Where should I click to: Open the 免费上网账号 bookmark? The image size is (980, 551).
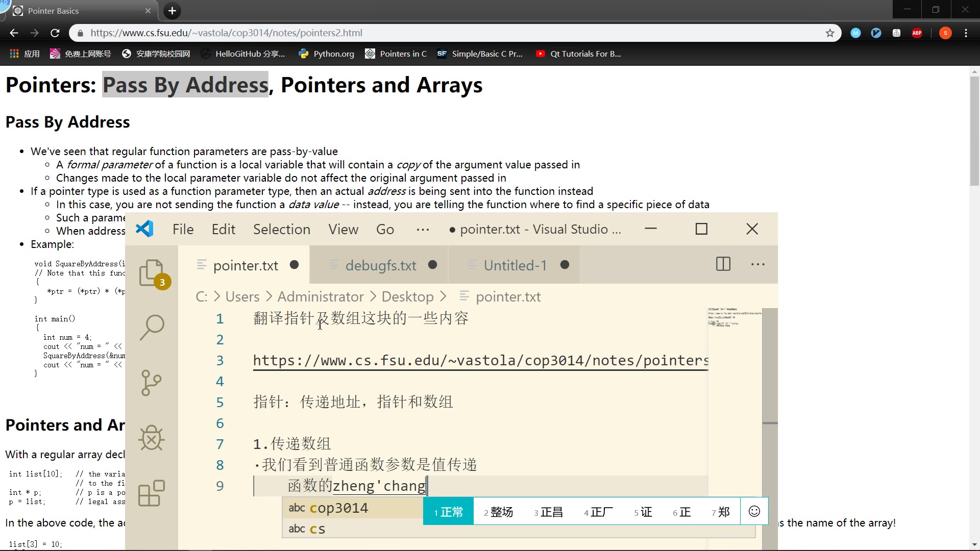coord(80,54)
